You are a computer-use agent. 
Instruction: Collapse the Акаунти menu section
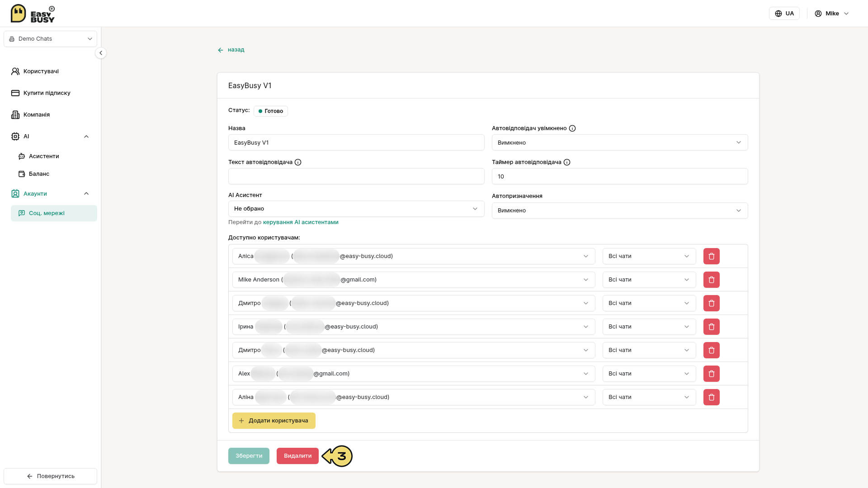pyautogui.click(x=86, y=194)
